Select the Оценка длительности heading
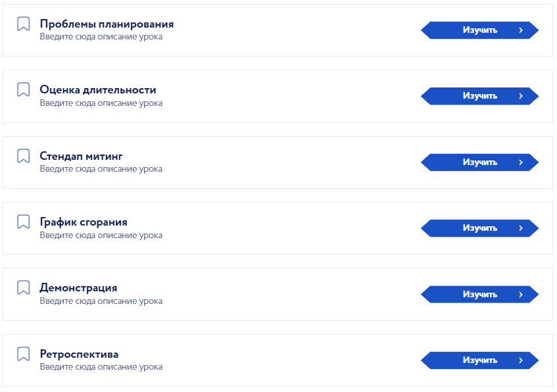The width and height of the screenshot is (557, 392). 98,90
